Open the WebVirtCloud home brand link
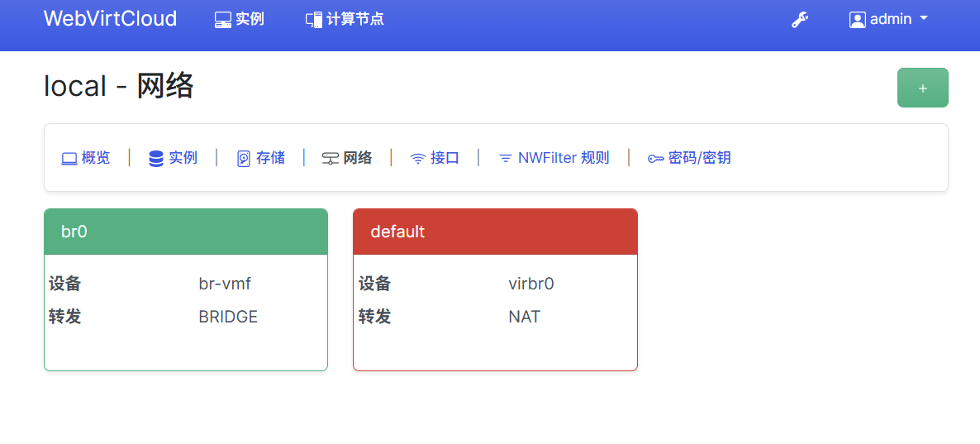The height and width of the screenshot is (444, 980). (110, 19)
